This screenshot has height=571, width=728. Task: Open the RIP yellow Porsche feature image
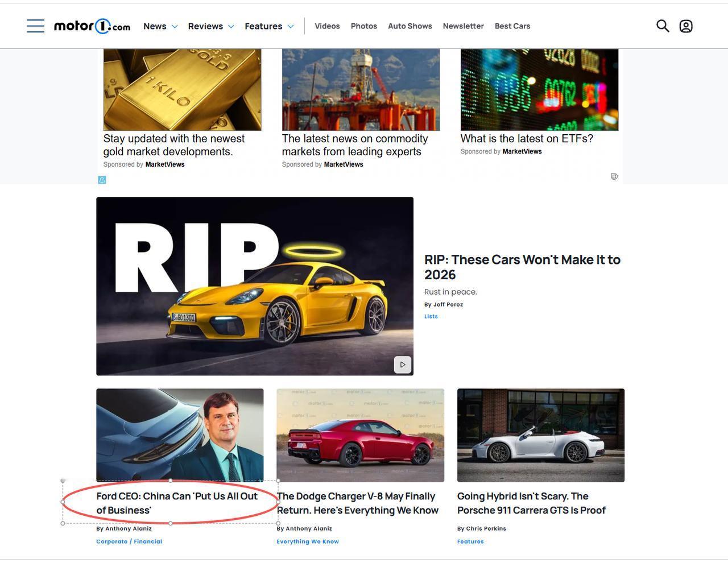tap(255, 286)
